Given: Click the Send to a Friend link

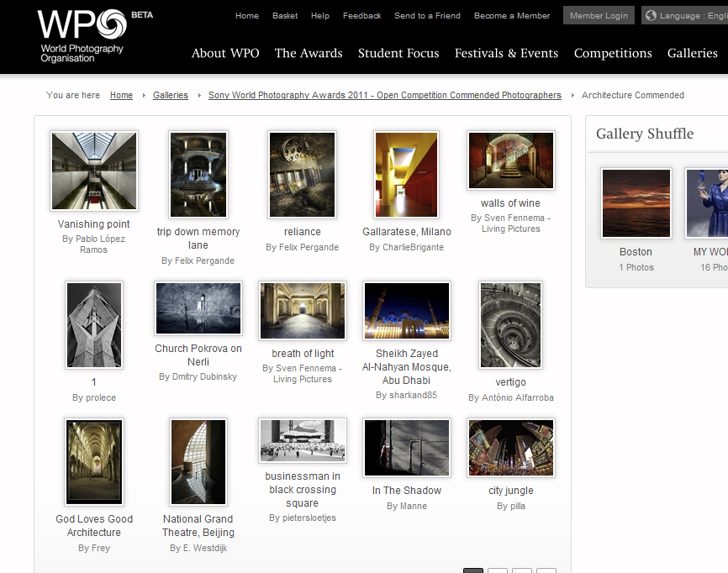Looking at the screenshot, I should click(427, 16).
